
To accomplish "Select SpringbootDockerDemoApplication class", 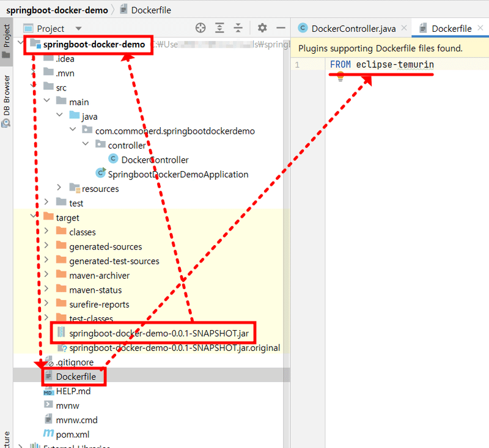I will [x=178, y=174].
